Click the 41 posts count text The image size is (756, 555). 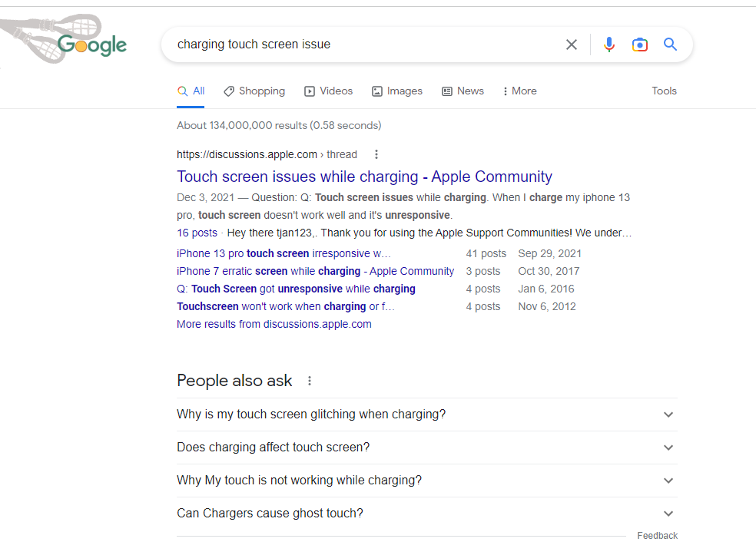click(486, 253)
